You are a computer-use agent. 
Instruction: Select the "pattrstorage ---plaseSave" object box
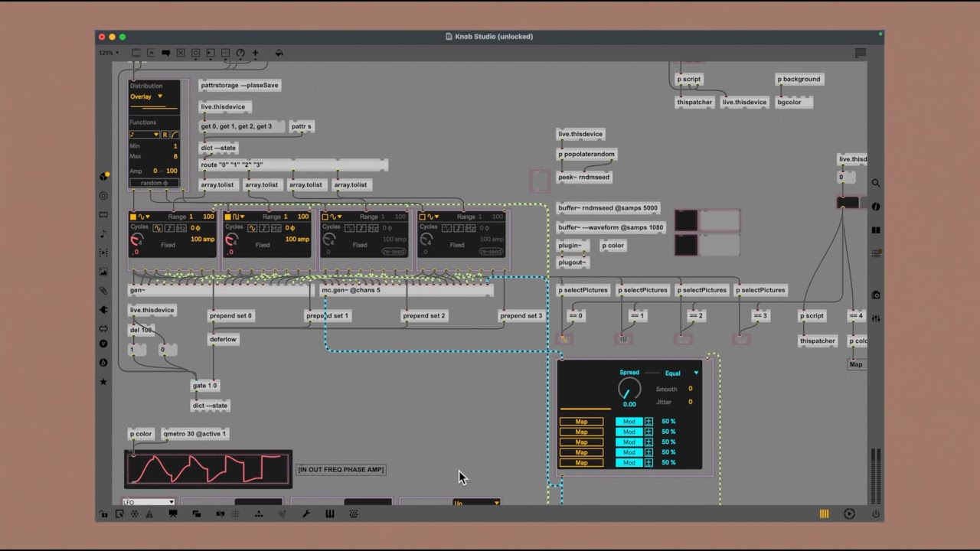240,86
